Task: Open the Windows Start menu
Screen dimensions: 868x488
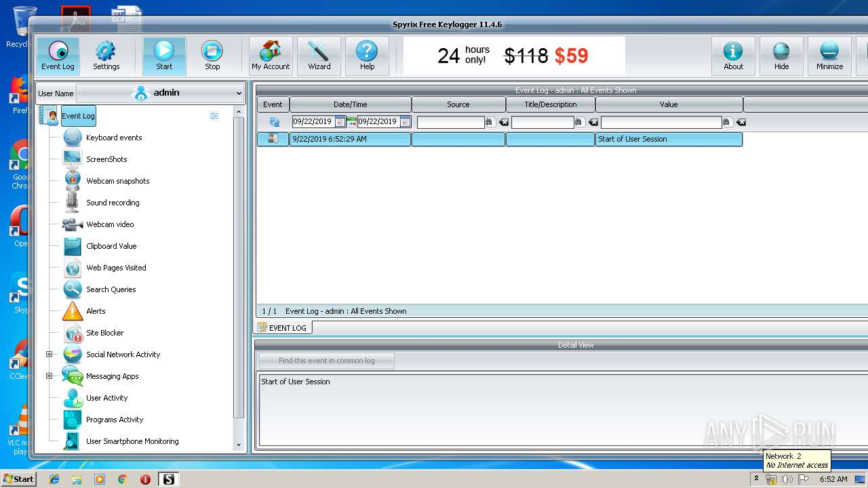Action: point(18,479)
